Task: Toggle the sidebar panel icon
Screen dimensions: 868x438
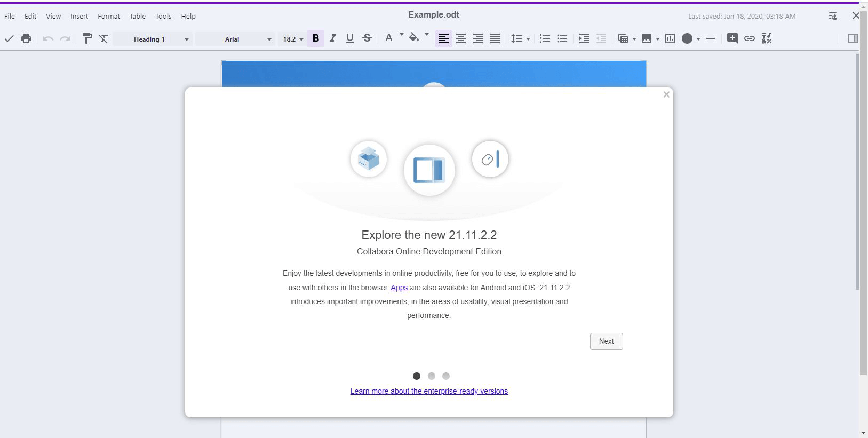Action: click(853, 38)
